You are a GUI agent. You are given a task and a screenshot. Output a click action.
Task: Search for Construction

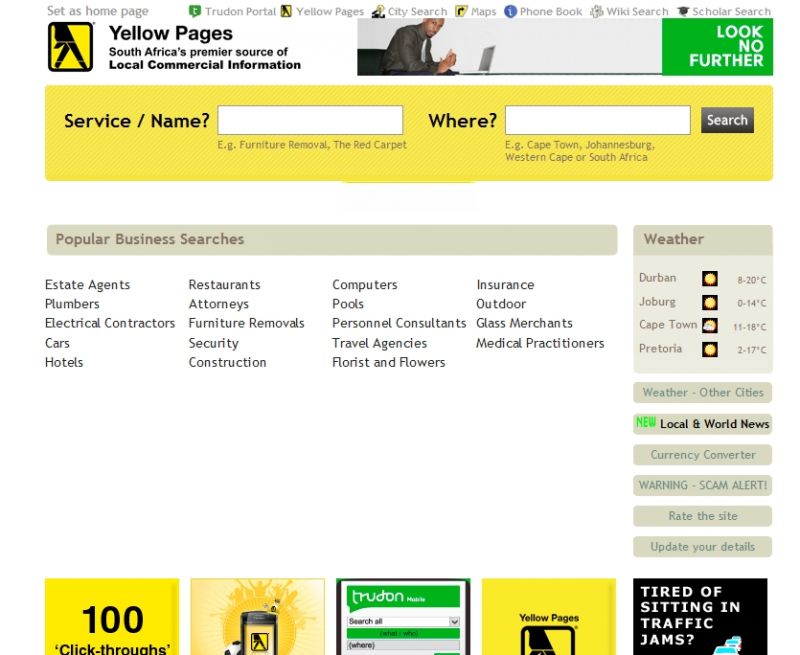pyautogui.click(x=227, y=362)
